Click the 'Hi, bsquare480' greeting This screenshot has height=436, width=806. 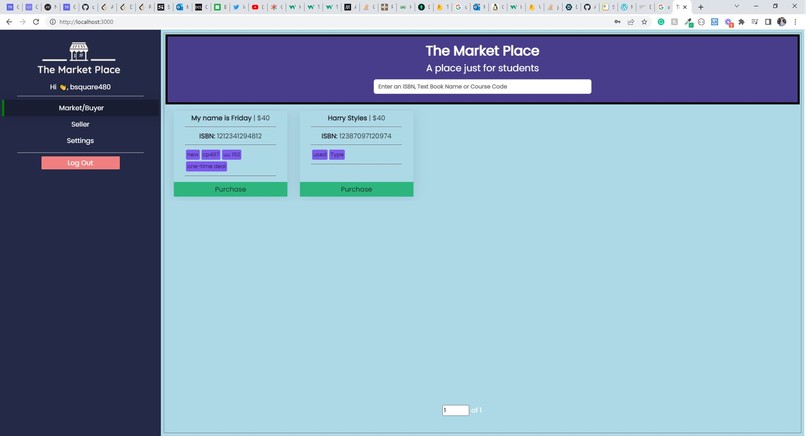pos(80,87)
